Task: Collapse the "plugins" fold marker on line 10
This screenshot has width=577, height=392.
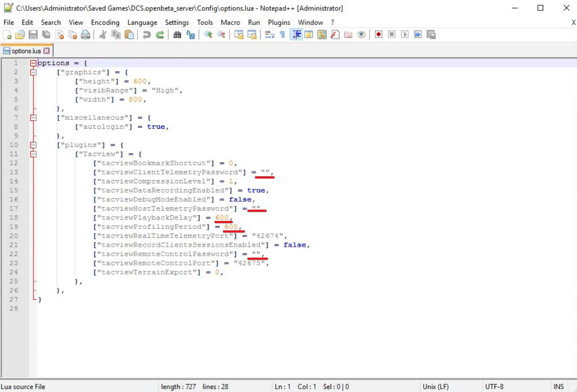Action: tap(33, 145)
